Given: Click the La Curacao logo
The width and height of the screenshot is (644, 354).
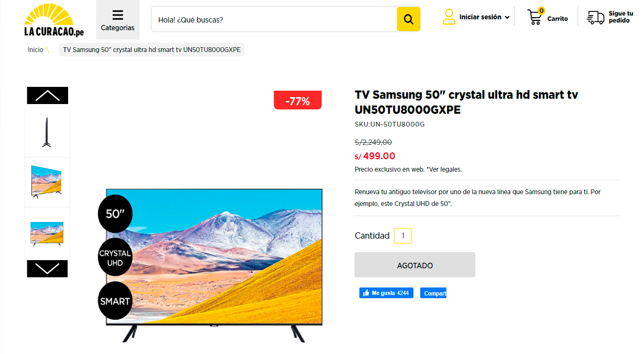Looking at the screenshot, I should 54,20.
